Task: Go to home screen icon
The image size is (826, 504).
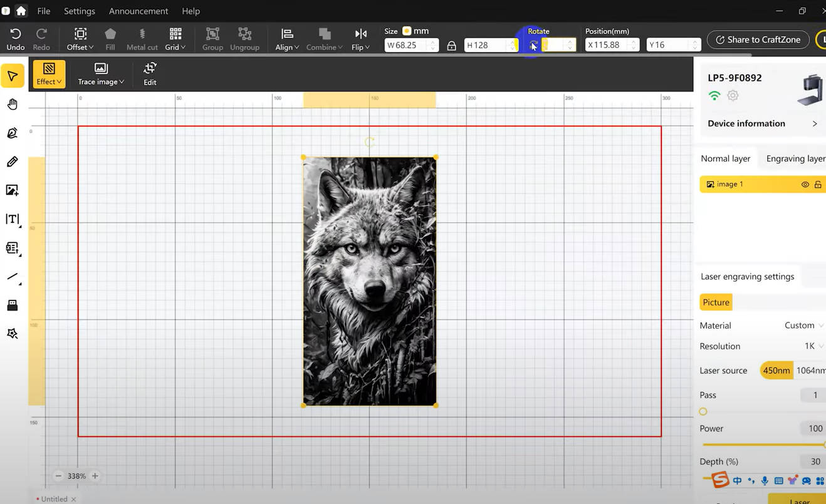Action: point(21,11)
